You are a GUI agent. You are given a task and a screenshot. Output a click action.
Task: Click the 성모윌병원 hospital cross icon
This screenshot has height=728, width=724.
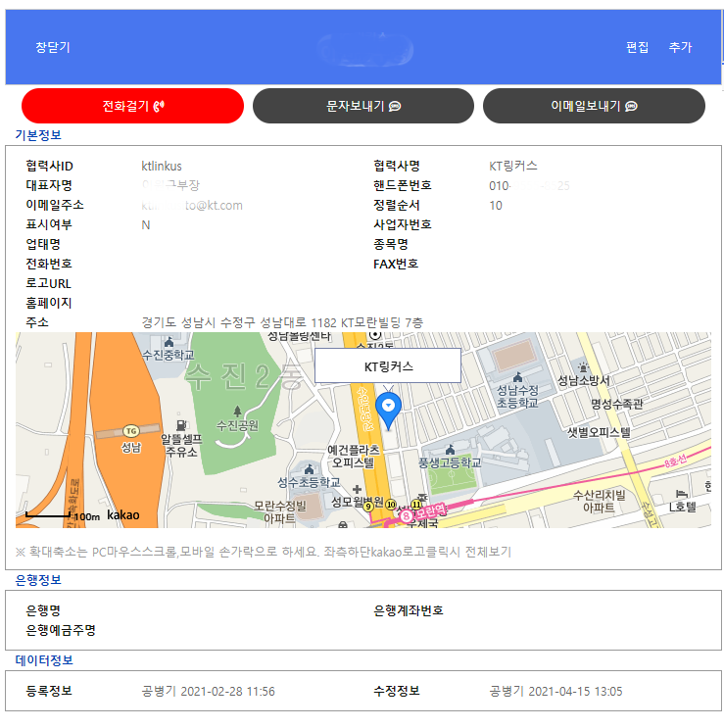point(357,489)
